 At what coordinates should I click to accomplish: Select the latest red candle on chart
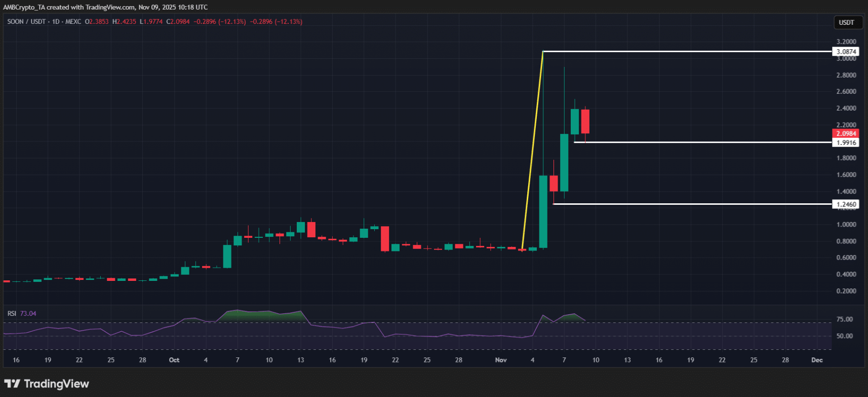585,122
